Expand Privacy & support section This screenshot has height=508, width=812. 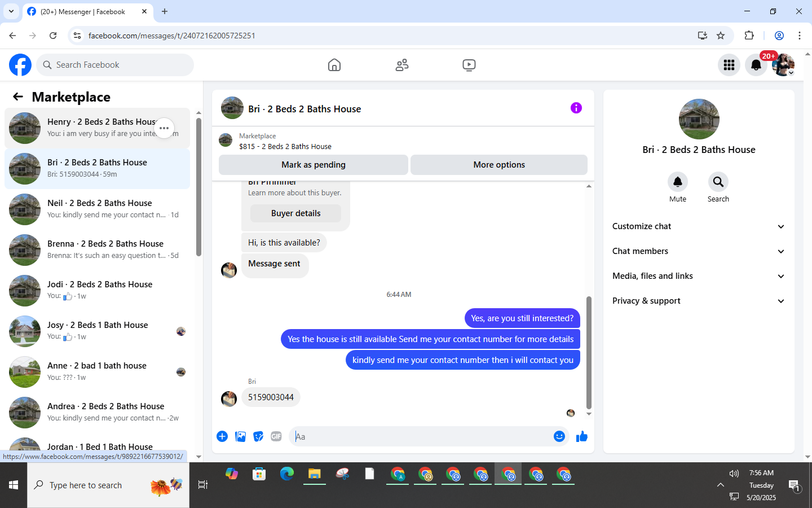coord(699,301)
